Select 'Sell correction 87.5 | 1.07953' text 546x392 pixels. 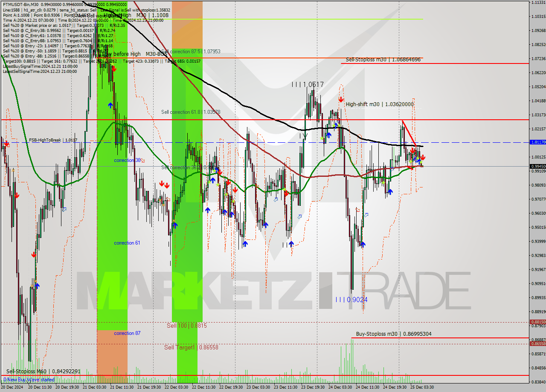191,52
